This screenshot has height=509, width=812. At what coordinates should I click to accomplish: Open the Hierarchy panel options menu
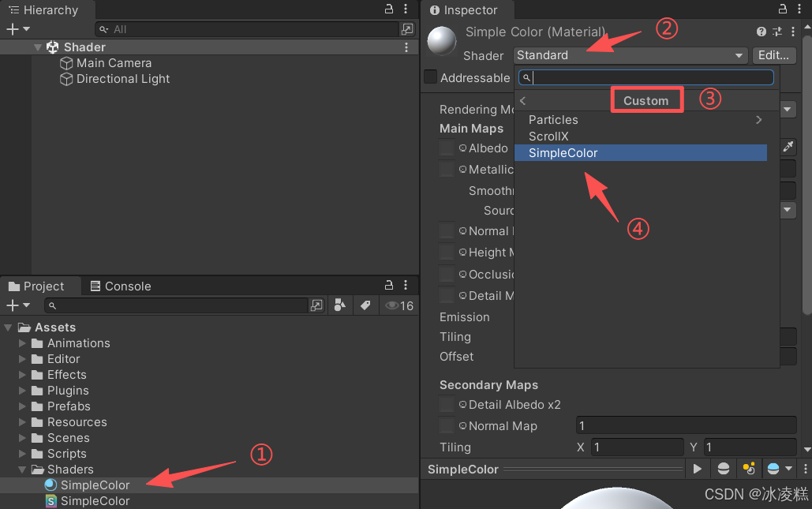tap(406, 9)
